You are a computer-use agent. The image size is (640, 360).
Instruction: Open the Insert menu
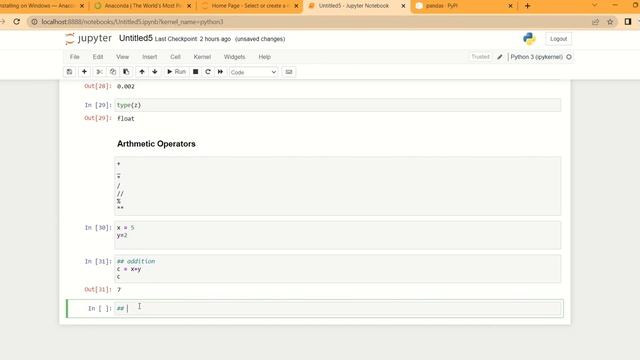149,57
